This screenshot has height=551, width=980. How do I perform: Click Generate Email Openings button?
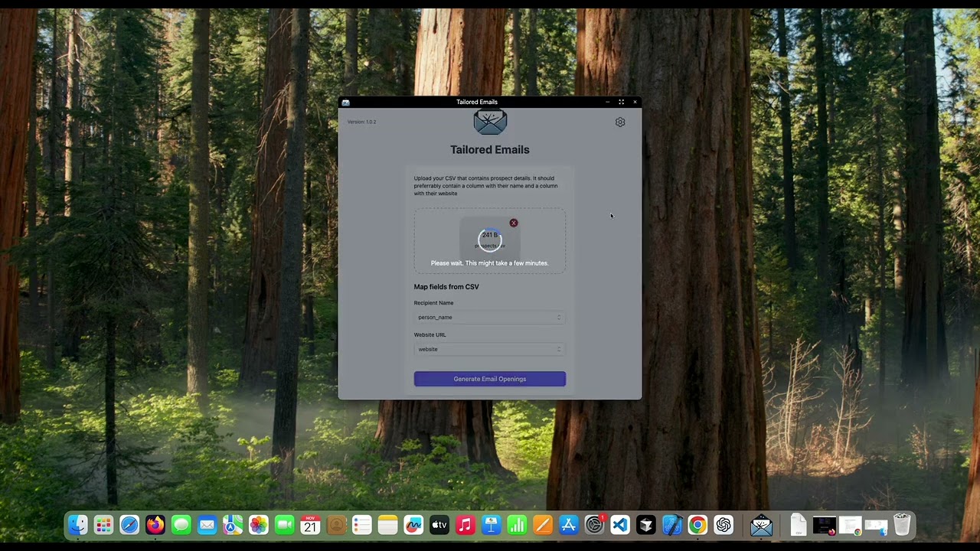click(490, 379)
